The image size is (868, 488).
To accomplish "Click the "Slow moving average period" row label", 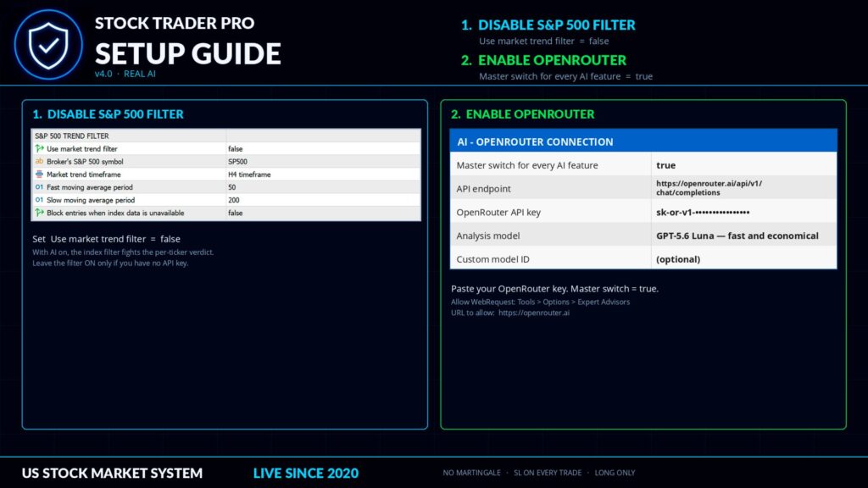I will [x=91, y=200].
